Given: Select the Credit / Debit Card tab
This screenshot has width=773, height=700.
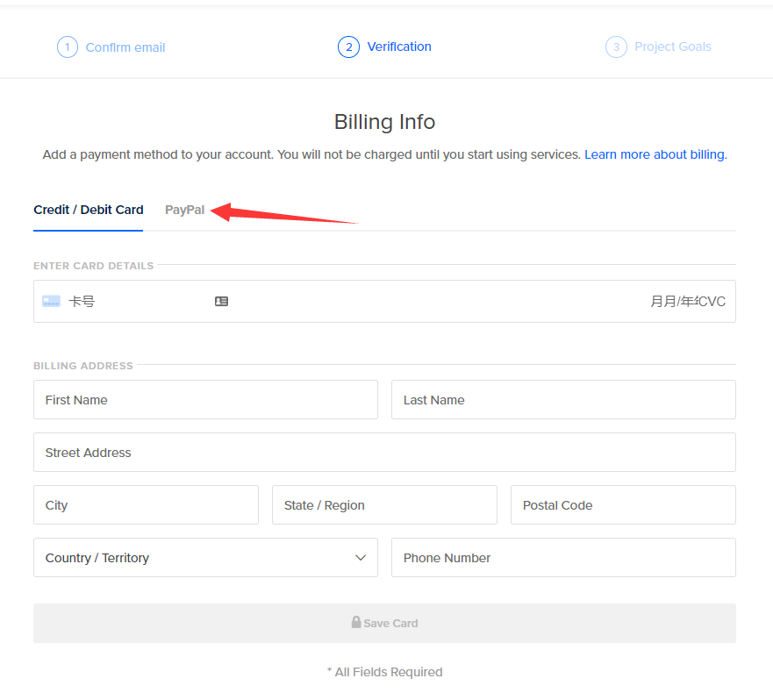Looking at the screenshot, I should (x=88, y=210).
